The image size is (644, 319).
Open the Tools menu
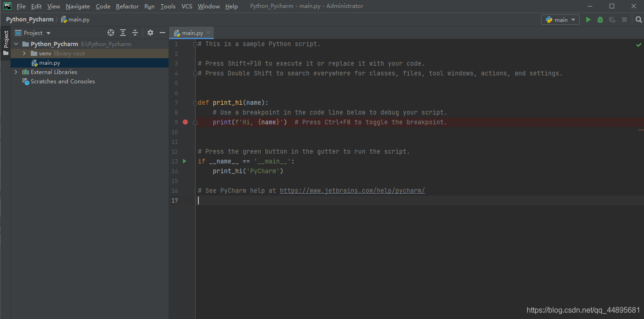click(168, 6)
